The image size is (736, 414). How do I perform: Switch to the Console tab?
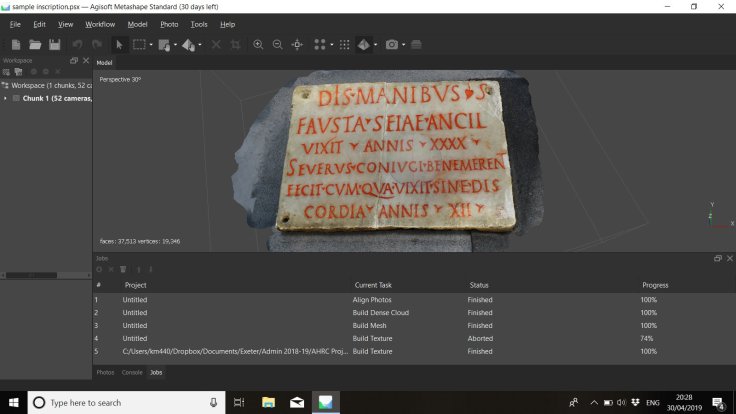(132, 372)
